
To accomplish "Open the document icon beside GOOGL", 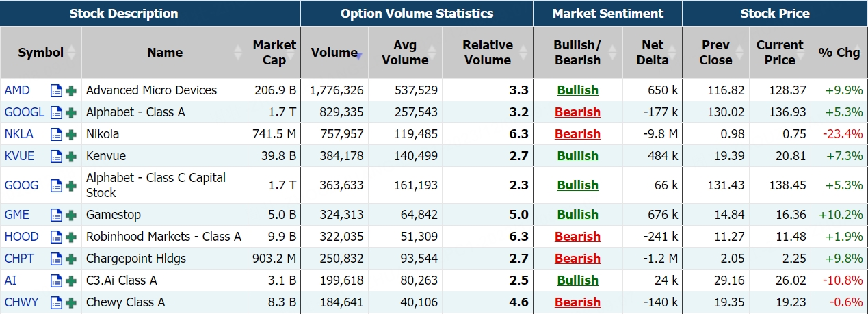I will [x=57, y=113].
